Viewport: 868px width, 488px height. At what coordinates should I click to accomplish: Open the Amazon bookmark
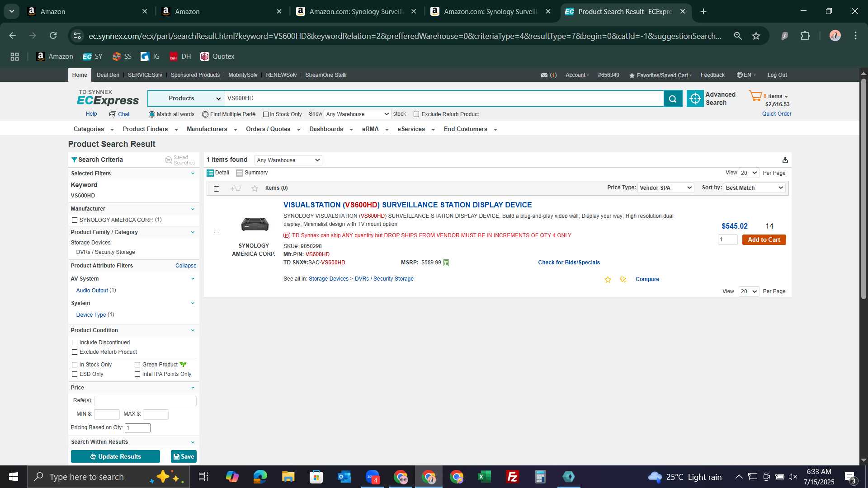(x=55, y=56)
